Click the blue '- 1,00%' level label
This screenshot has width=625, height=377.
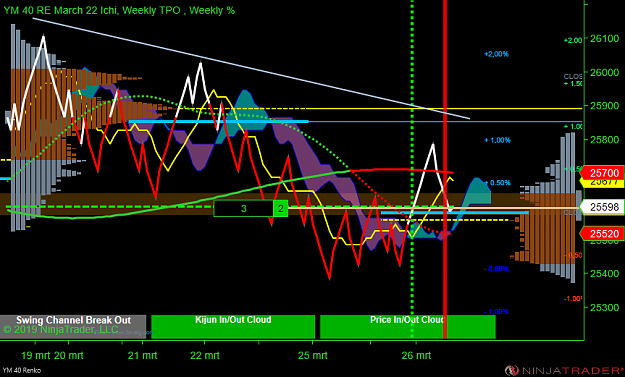click(496, 312)
